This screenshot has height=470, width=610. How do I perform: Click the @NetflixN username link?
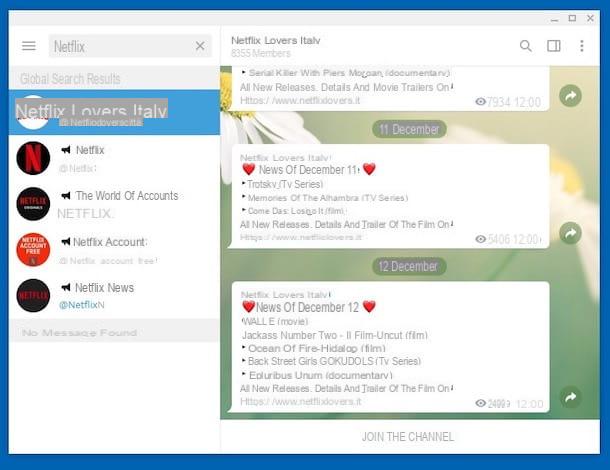pos(82,305)
